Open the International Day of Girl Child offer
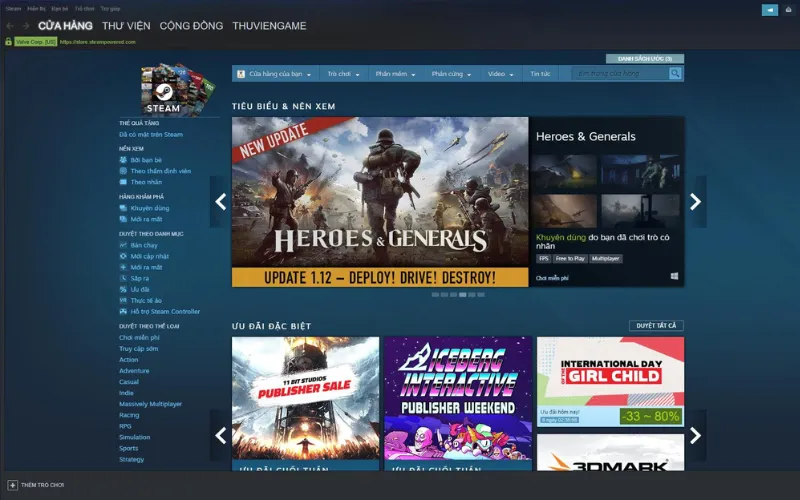This screenshot has width=800, height=500. pyautogui.click(x=611, y=382)
